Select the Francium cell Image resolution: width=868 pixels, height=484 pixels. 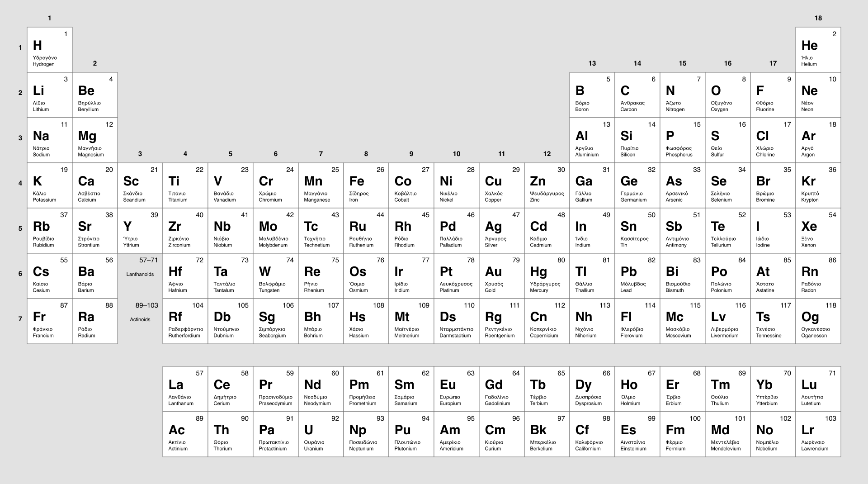50,321
